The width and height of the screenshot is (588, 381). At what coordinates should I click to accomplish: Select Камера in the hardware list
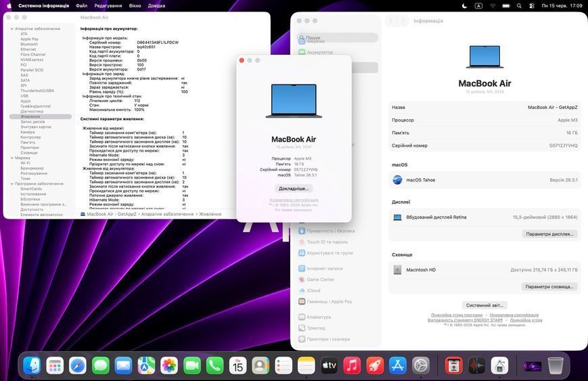pos(28,132)
